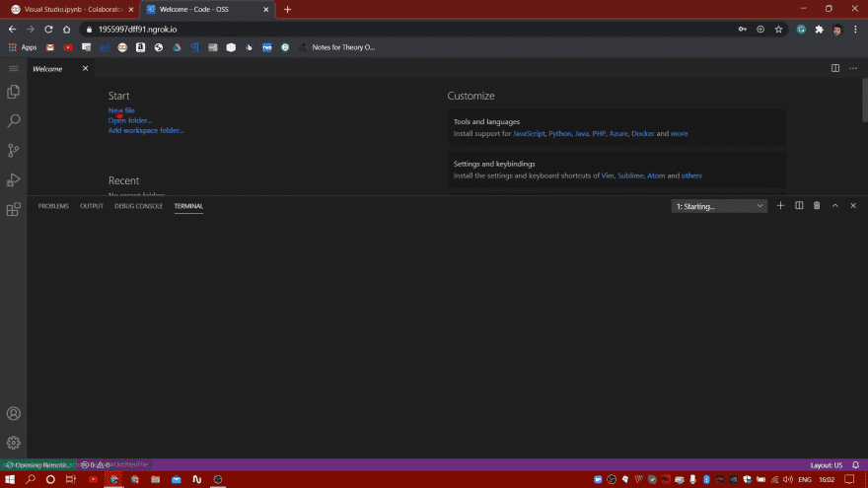
Task: Click Opening Remote indicator in status bar
Action: (x=36, y=464)
